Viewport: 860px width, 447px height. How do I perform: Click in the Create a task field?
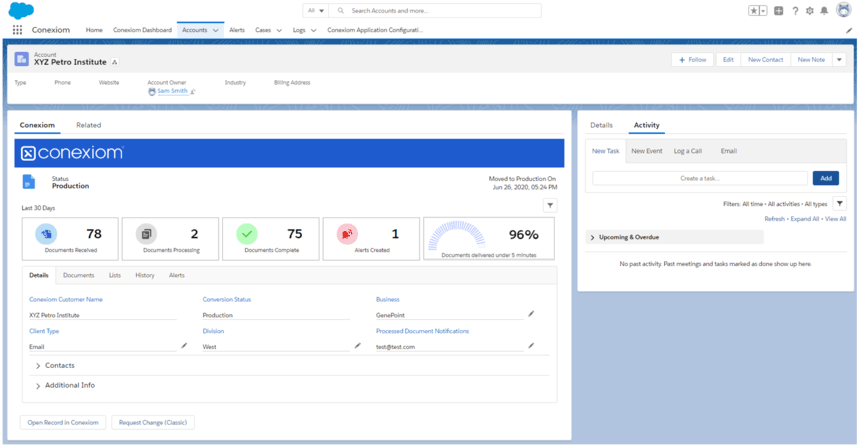(700, 178)
